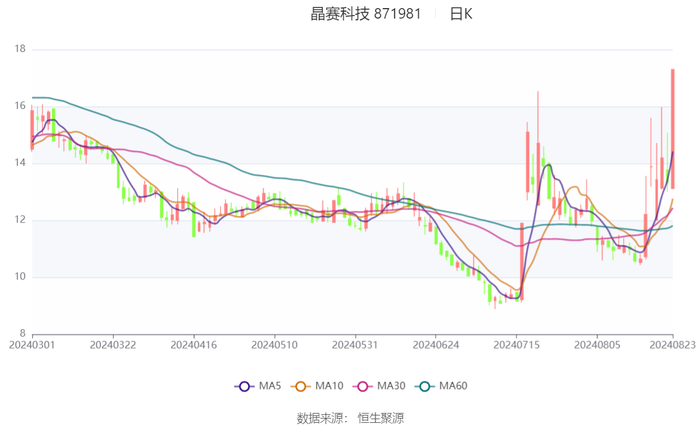Click the long red candlestick at 20240715
The width and height of the screenshot is (700, 426).
522,261
